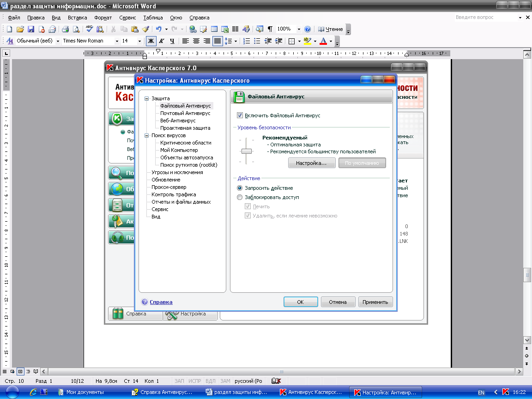Open Print Preview from the toolbar
532x399 pixels.
pyautogui.click(x=76, y=29)
